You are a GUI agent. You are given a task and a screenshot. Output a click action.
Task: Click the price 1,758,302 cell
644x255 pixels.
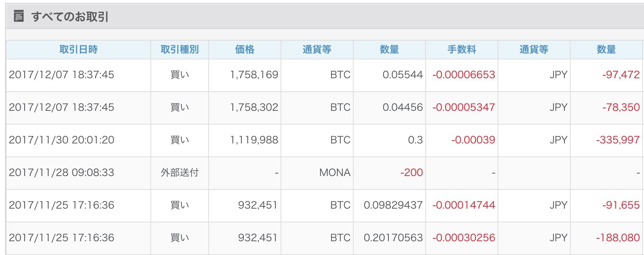(245, 108)
